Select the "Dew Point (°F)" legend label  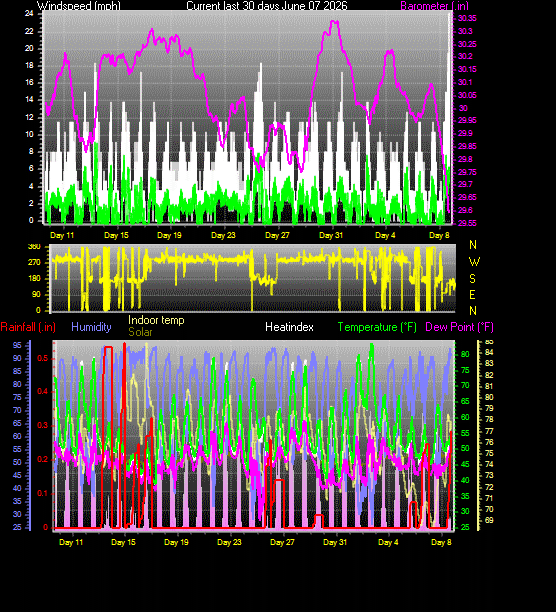[459, 327]
